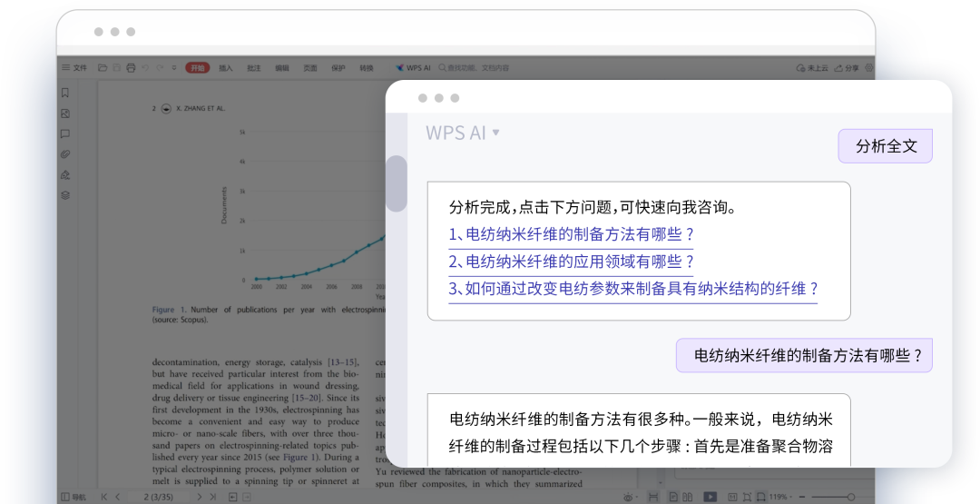
Task: Open the layers icon in left sidebar
Action: (x=65, y=195)
